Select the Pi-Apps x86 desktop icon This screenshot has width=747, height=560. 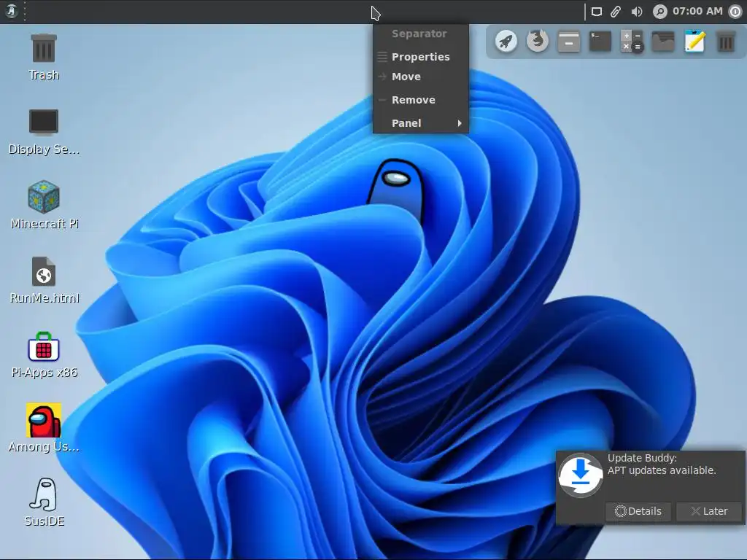coord(44,355)
